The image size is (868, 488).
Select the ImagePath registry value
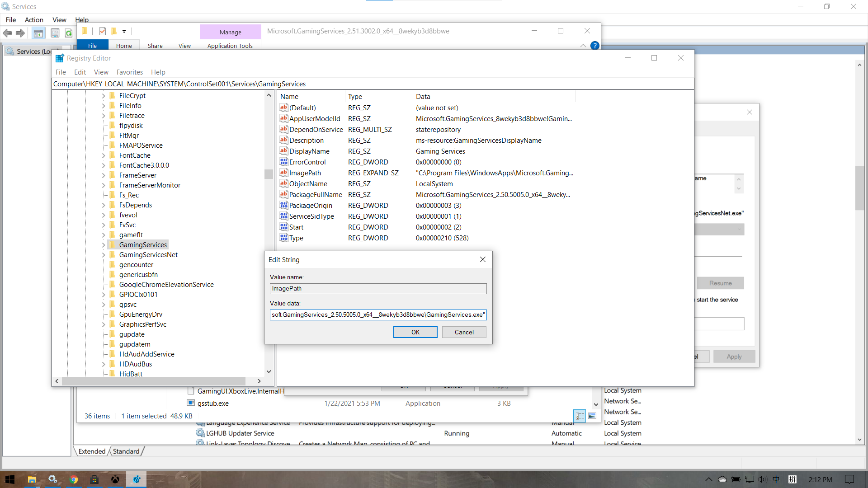click(305, 173)
